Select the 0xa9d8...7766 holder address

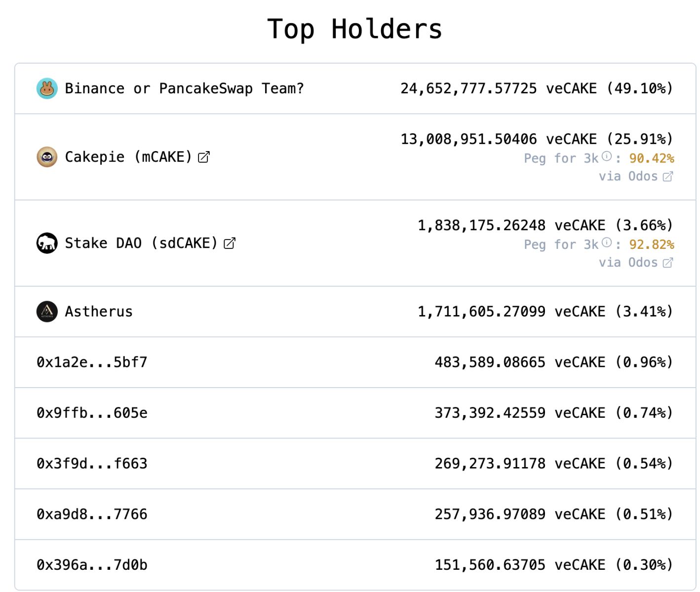(x=92, y=514)
